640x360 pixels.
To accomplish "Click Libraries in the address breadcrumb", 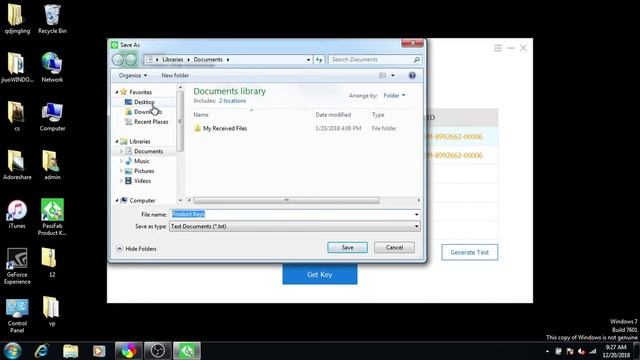I will tap(173, 60).
